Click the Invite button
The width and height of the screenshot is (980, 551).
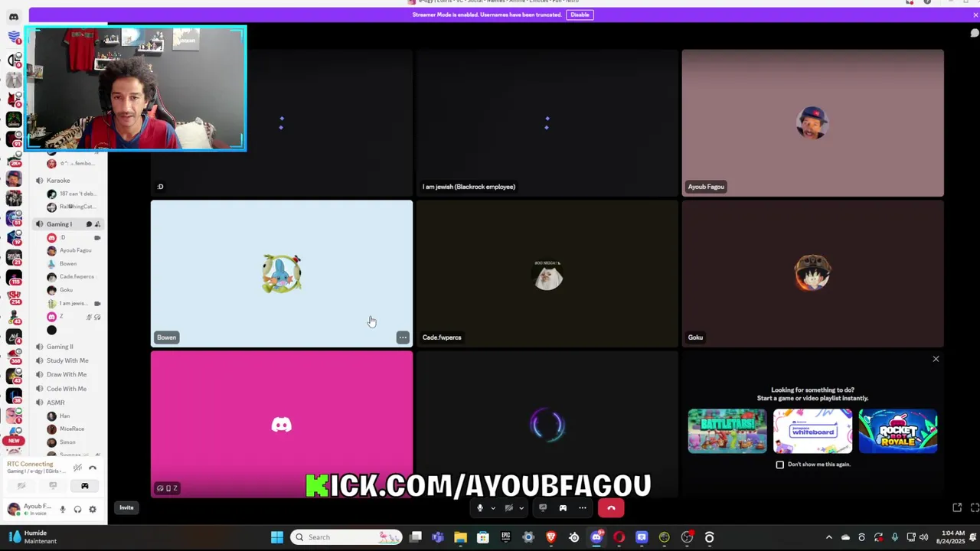tap(126, 507)
